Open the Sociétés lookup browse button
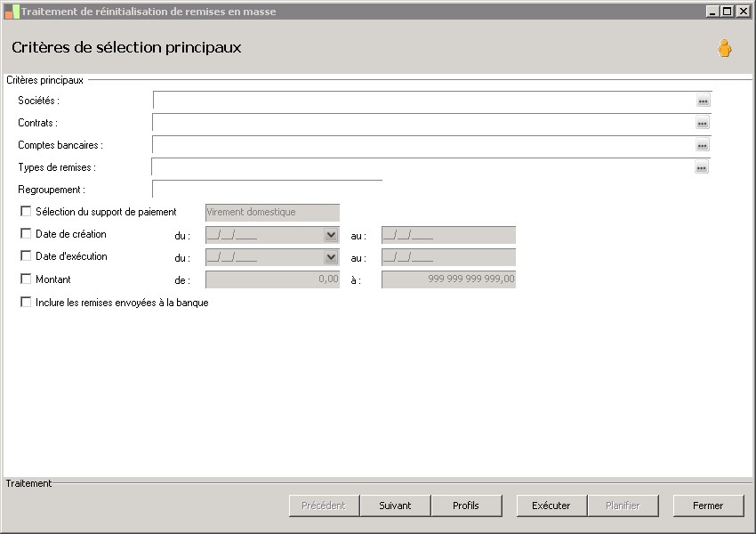This screenshot has height=534, width=756. [703, 101]
